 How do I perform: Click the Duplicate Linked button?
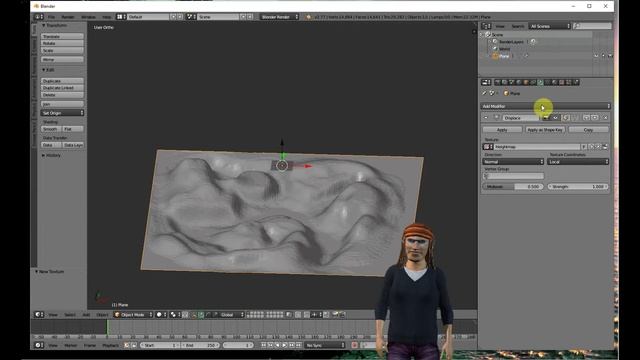pyautogui.click(x=62, y=88)
